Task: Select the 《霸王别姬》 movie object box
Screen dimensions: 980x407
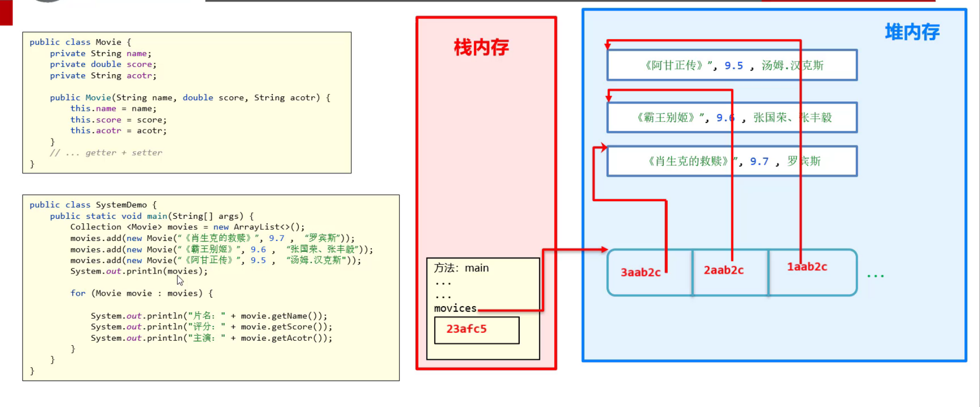Action: coord(732,117)
